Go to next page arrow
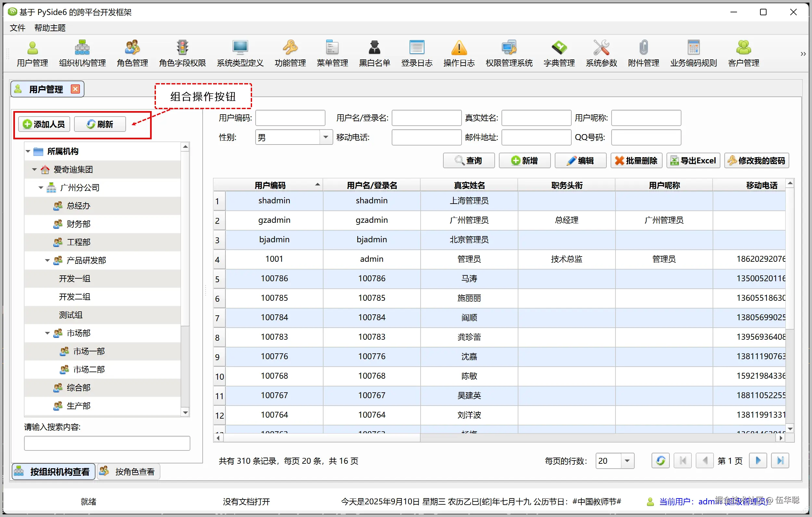 click(x=758, y=461)
